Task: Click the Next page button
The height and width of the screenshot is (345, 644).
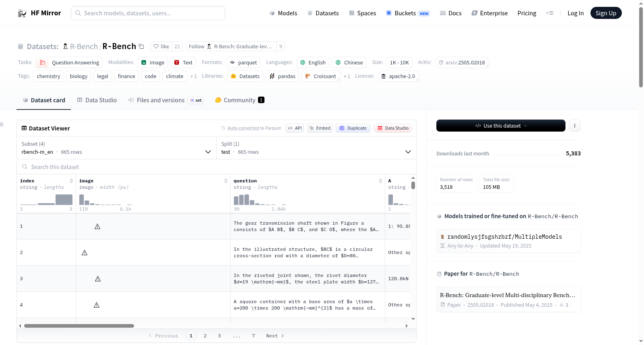Action: click(x=275, y=336)
